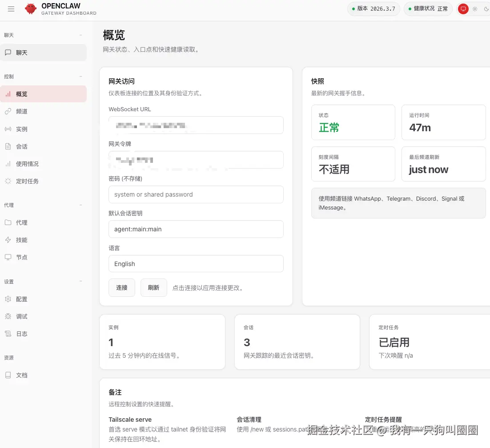Go to 定时任务 menu item
This screenshot has width=490, height=448.
[43, 181]
